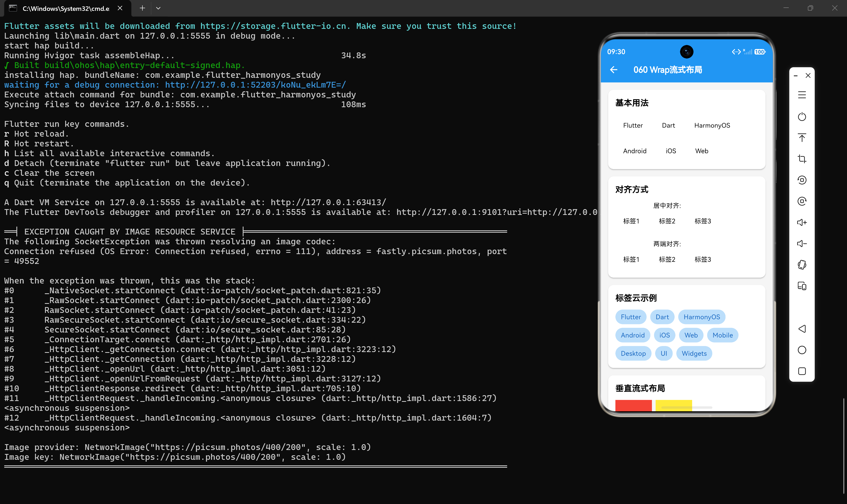This screenshot has width=847, height=504.
Task: Open the emulator hamburger menu
Action: (802, 95)
